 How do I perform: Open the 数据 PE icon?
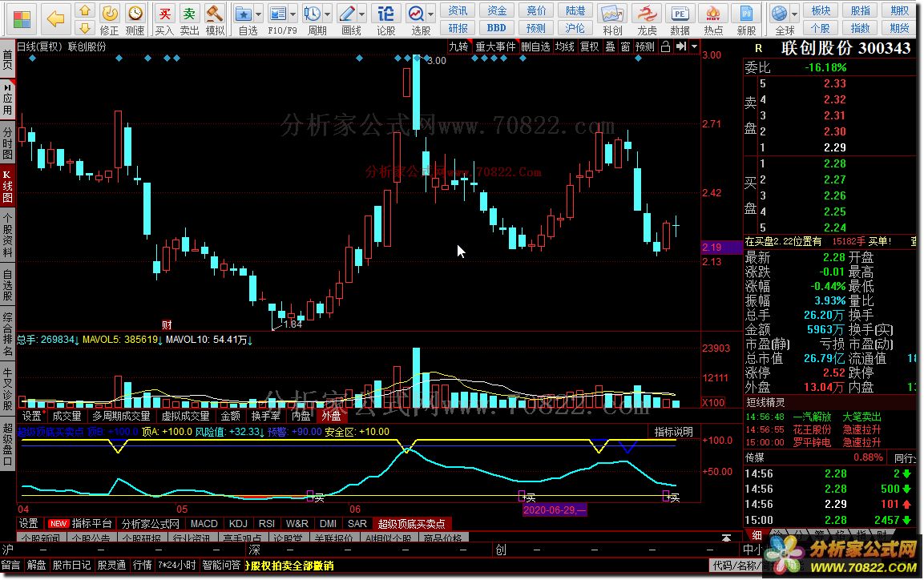click(x=680, y=13)
